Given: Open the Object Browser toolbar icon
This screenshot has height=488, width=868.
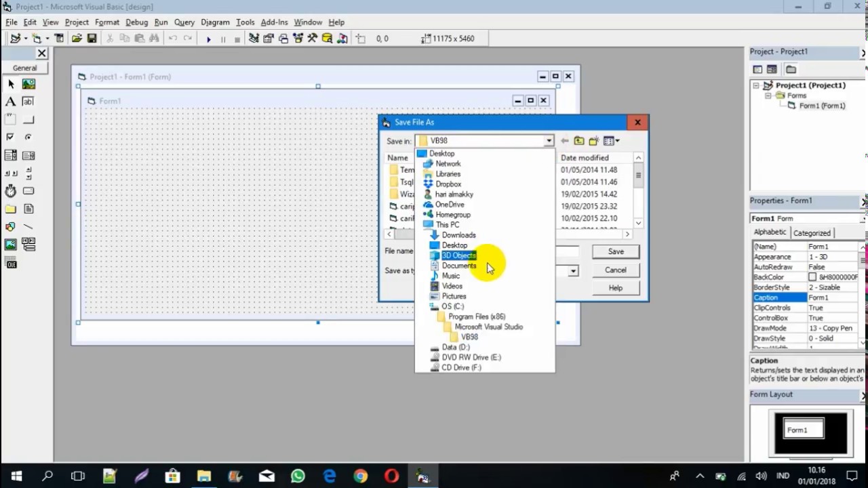Looking at the screenshot, I should coord(298,39).
